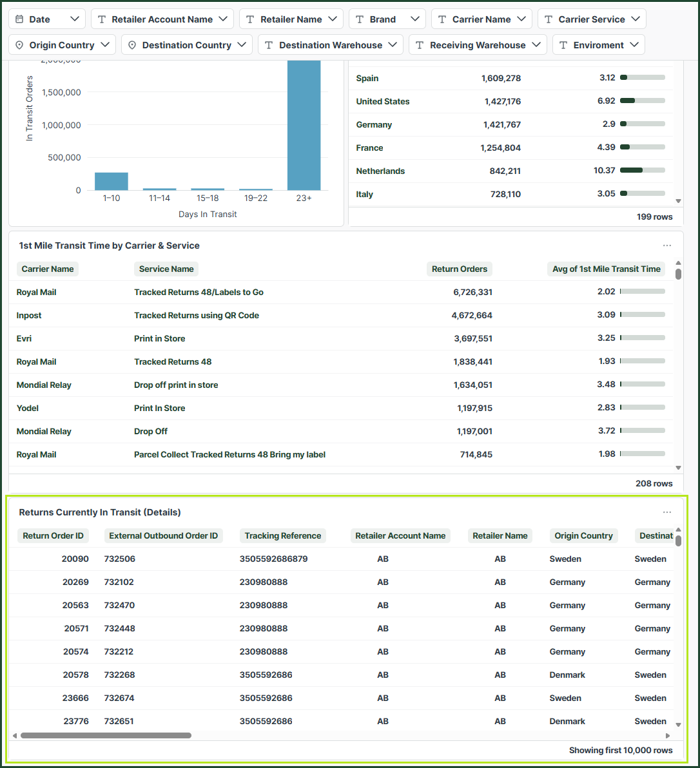Click the Netherlands progress bar value 10.37
Screen dimensions: 700x768
click(x=643, y=171)
